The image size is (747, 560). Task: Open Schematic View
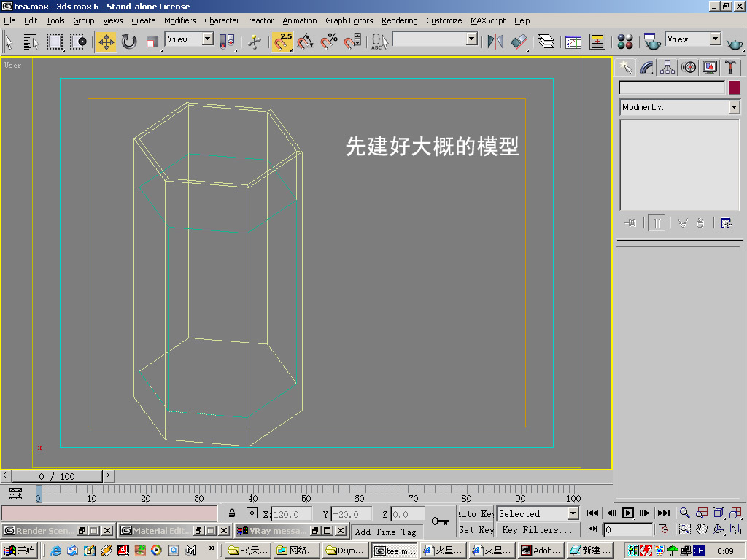597,42
